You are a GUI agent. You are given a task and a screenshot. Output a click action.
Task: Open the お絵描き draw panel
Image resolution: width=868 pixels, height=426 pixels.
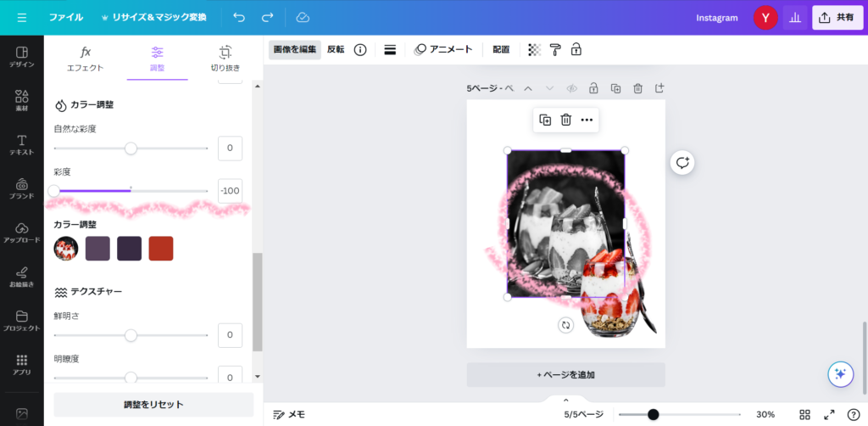[21, 277]
